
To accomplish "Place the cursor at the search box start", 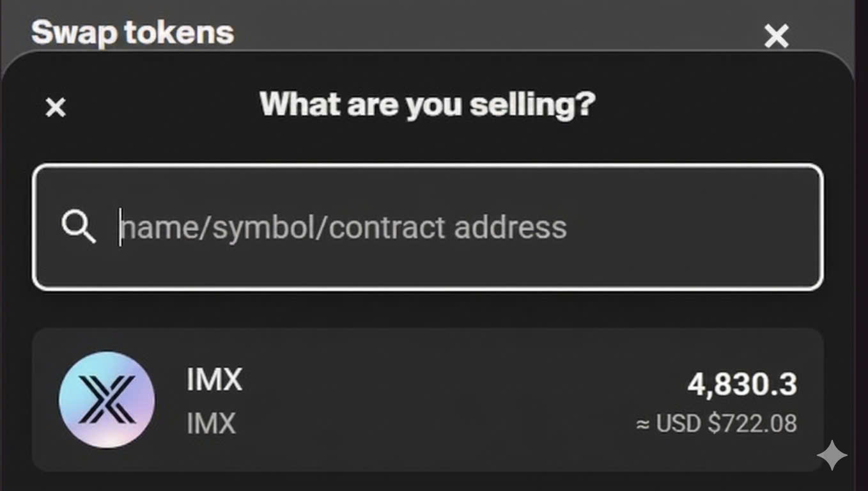I will pyautogui.click(x=120, y=228).
